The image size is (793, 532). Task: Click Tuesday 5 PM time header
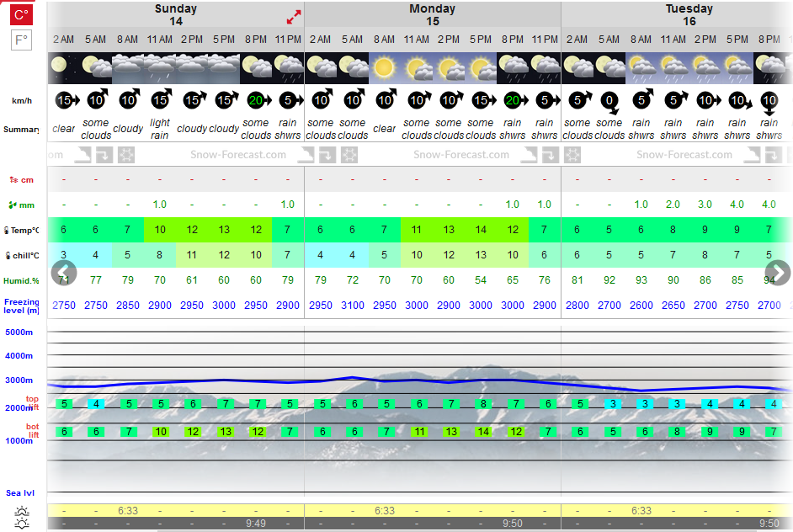737,40
